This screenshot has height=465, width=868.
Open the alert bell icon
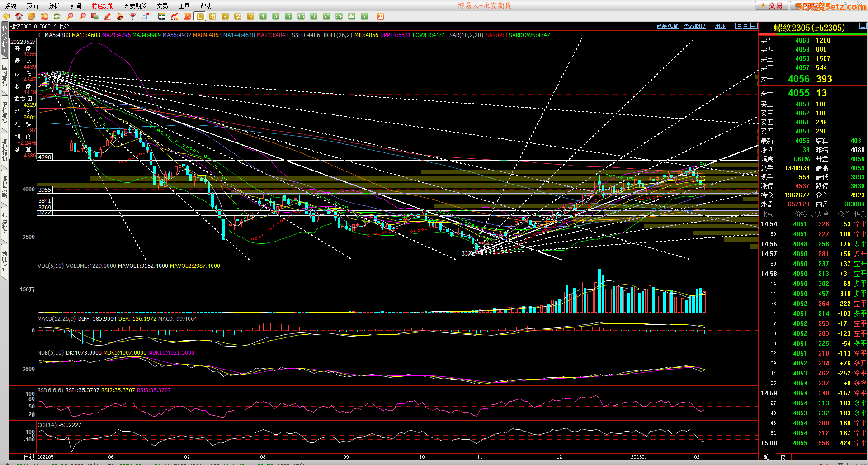(x=120, y=16)
